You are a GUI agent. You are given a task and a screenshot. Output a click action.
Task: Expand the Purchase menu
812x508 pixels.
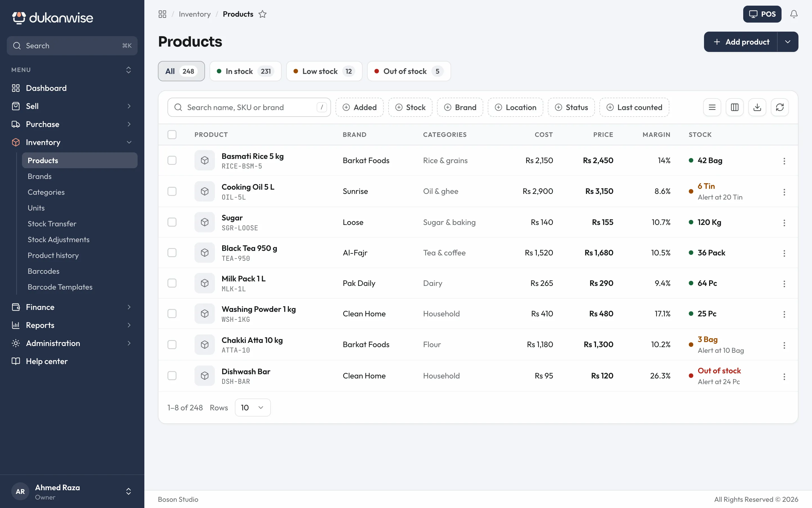(x=72, y=124)
